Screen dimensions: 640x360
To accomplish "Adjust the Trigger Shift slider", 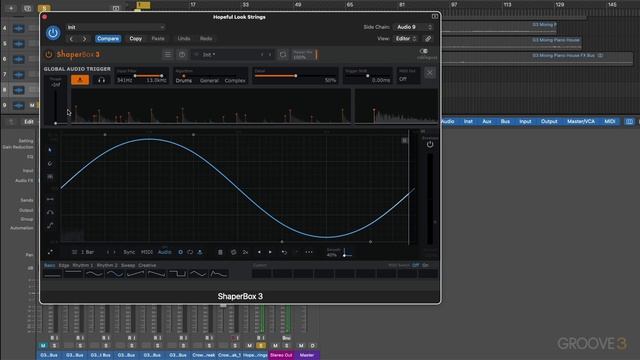I will [367, 76].
